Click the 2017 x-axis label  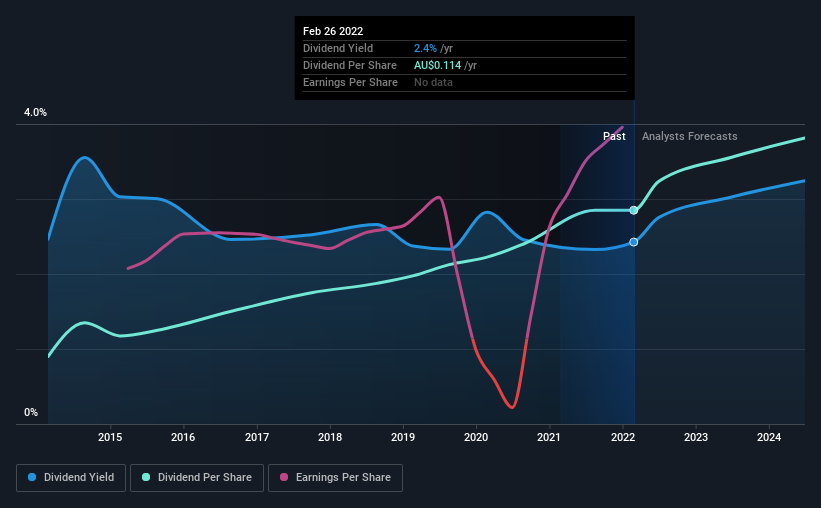(x=257, y=437)
